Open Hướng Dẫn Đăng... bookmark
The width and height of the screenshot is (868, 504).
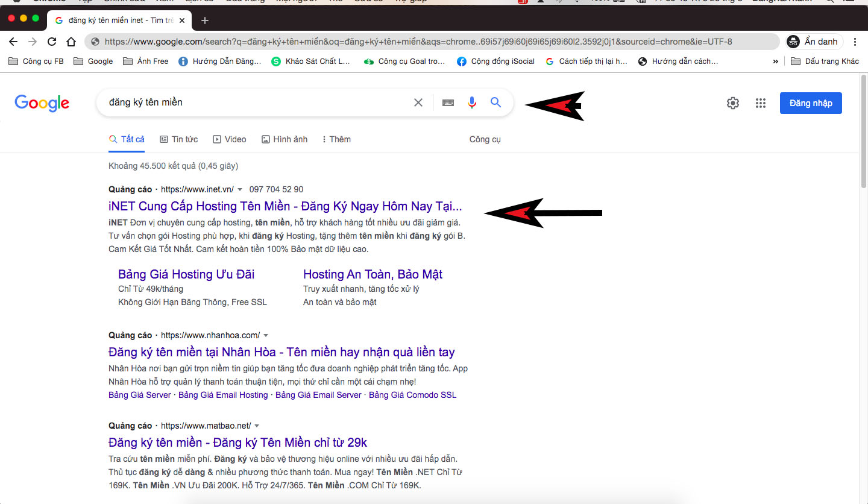tap(220, 61)
